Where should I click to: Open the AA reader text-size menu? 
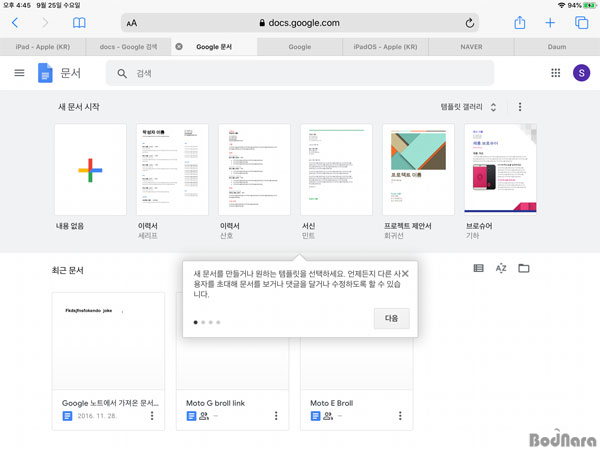(132, 23)
